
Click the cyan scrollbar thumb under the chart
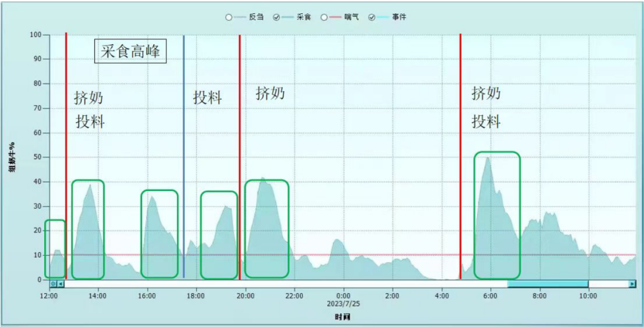pyautogui.click(x=548, y=283)
